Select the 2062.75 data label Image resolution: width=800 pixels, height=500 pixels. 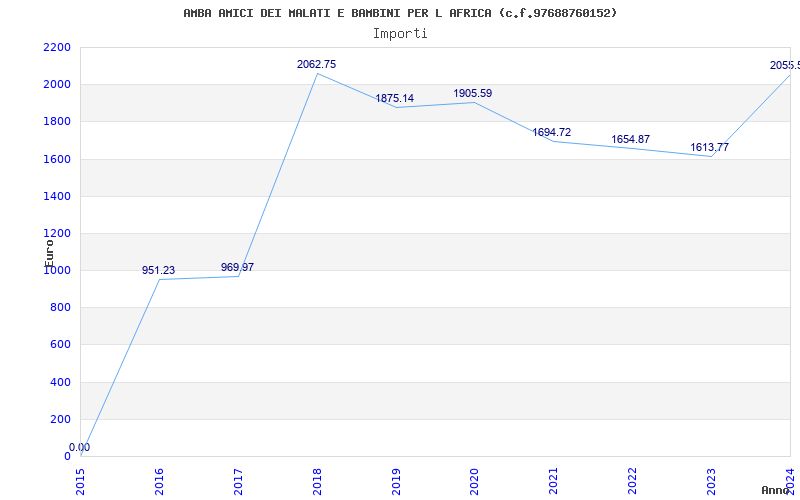pyautogui.click(x=316, y=64)
